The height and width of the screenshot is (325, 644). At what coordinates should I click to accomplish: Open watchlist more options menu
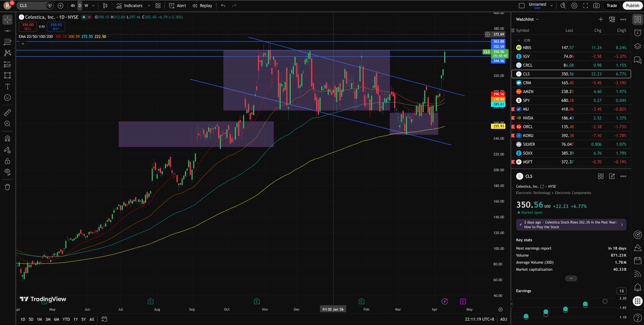(623, 19)
